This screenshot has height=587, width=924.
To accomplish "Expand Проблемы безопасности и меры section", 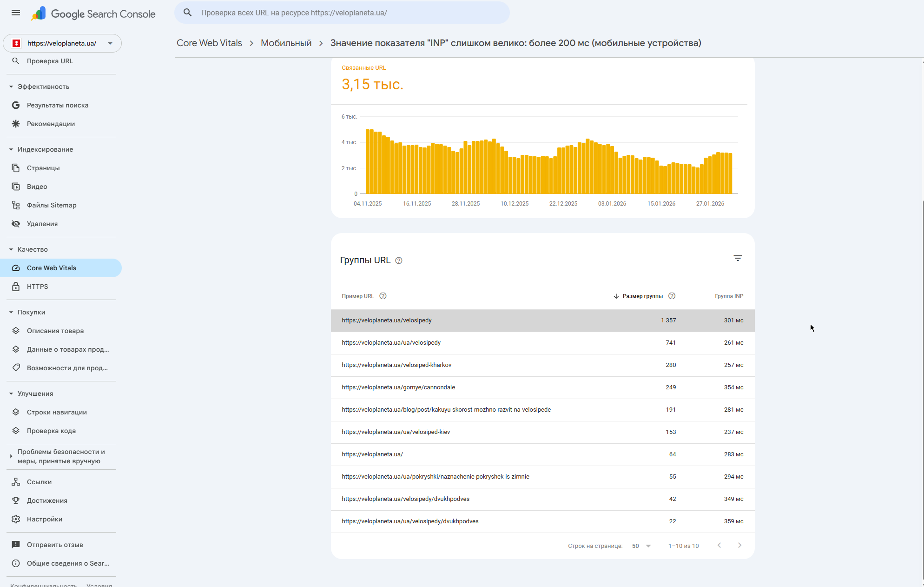I will point(11,456).
